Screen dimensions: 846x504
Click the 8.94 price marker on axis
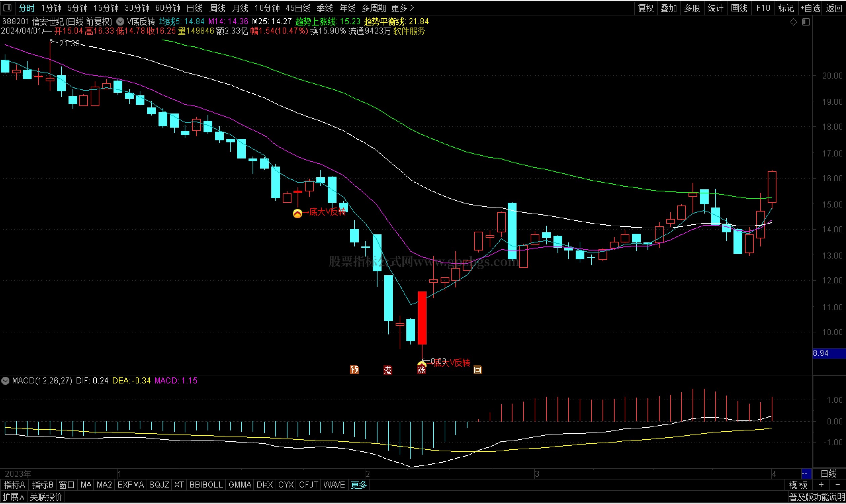[829, 354]
